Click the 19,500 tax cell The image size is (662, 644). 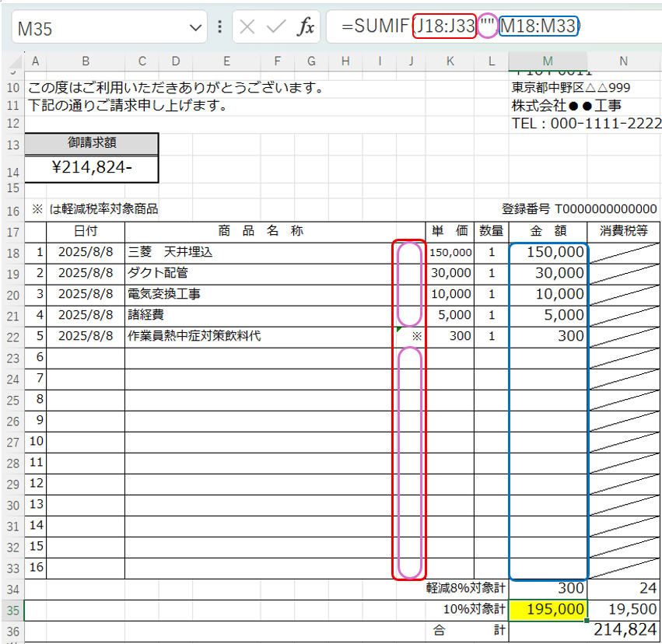coord(625,611)
